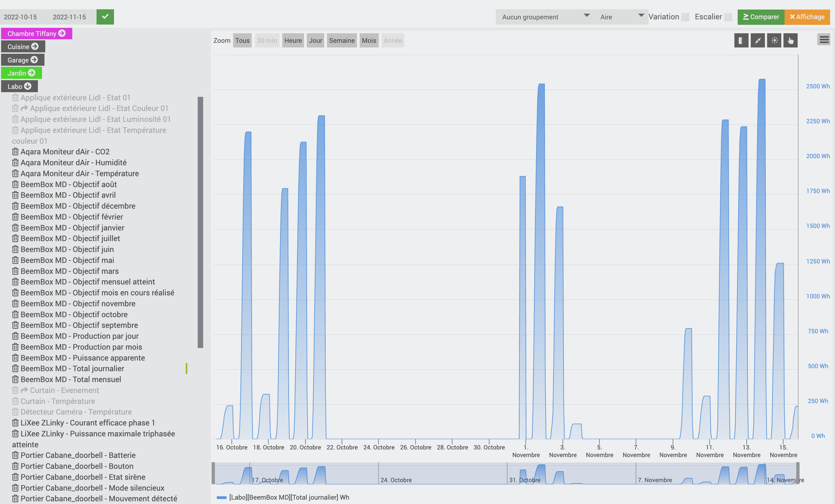Click trash icon for Détecteur Caméra - Température
The image size is (835, 504).
click(x=15, y=412)
